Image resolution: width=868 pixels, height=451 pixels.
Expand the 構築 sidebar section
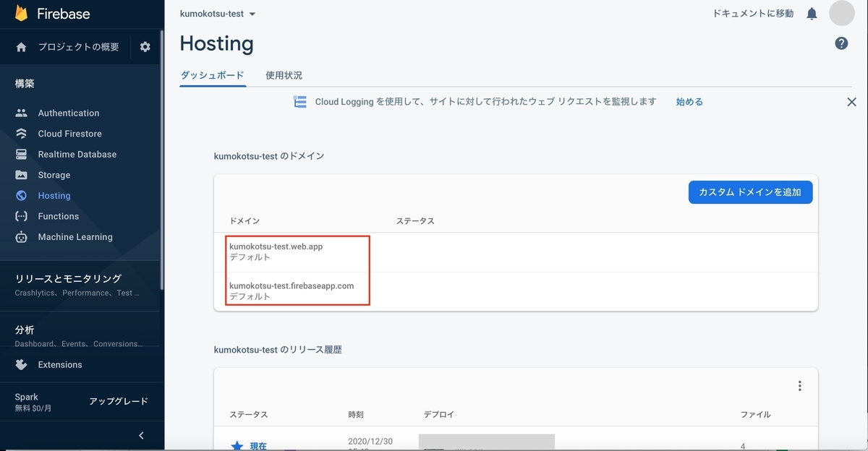coord(25,84)
